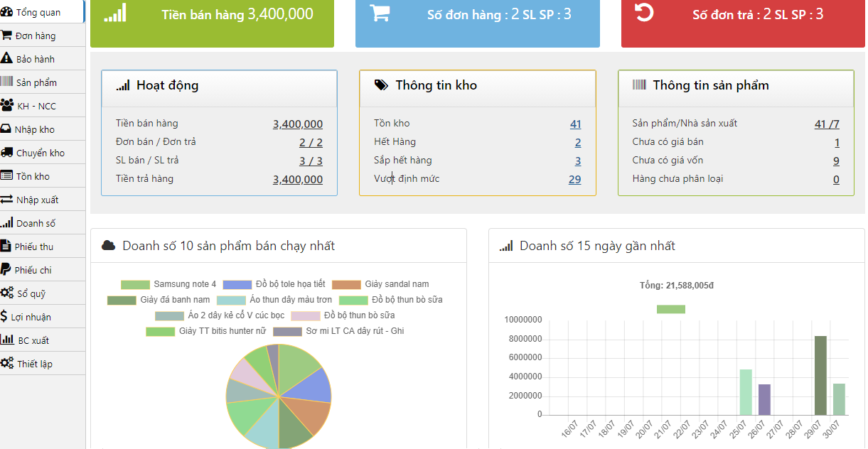Open the BC xuất report menu
The image size is (868, 449).
click(33, 340)
